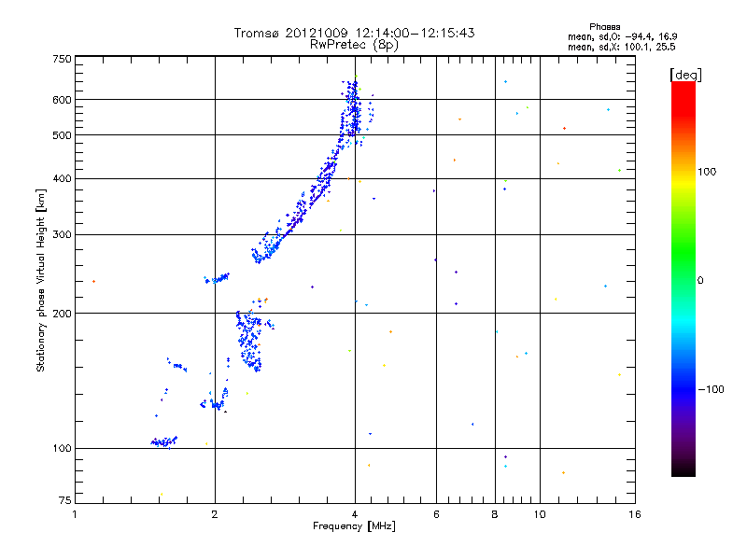Screen dimensions: 747x560
Task: Click the 'Frequency [MHz]' axis label
Action: point(354,525)
